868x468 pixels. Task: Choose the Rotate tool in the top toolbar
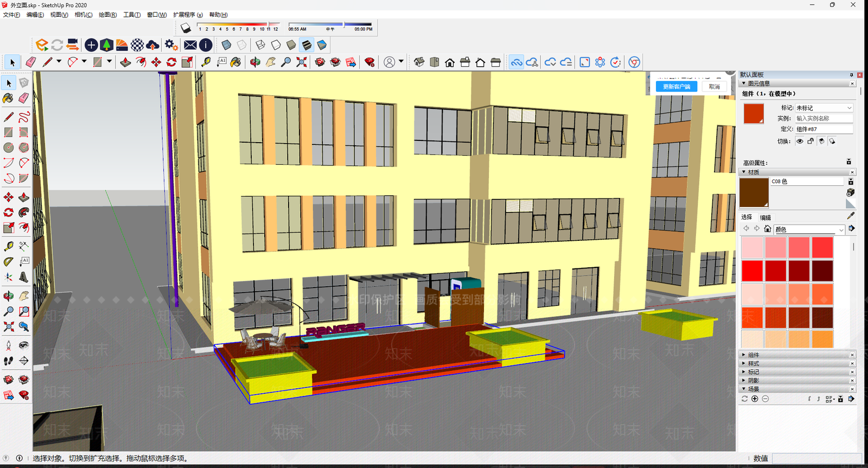pyautogui.click(x=171, y=62)
